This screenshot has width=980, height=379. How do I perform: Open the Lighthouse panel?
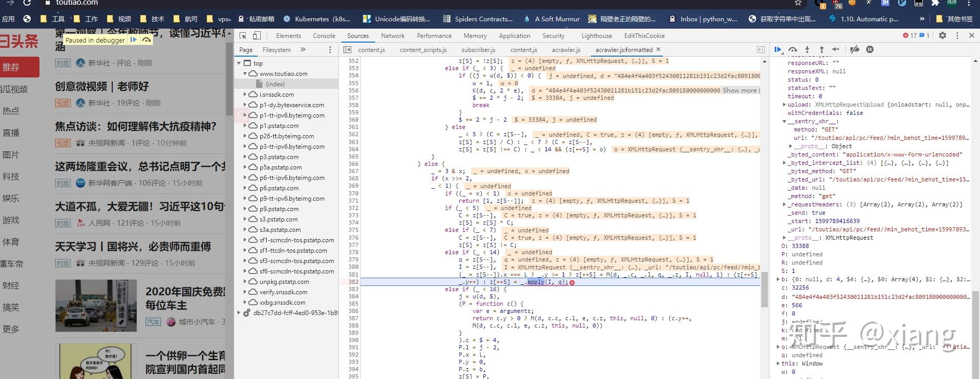coord(597,36)
